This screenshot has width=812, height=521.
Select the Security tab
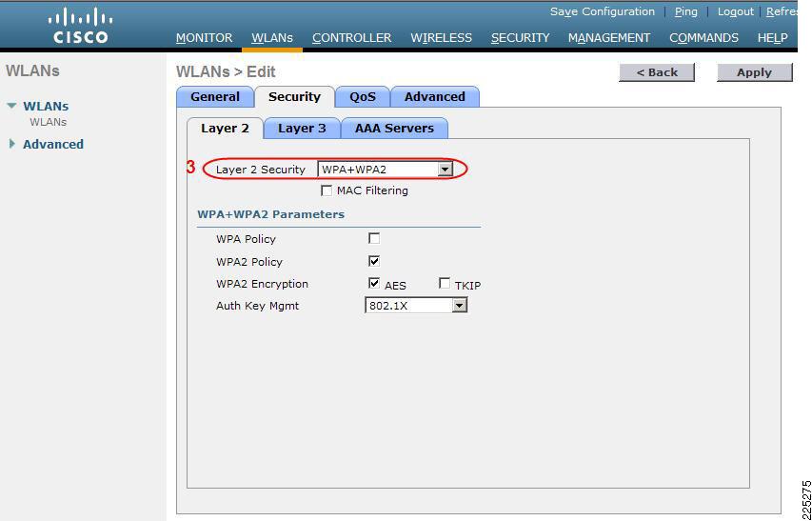click(294, 97)
